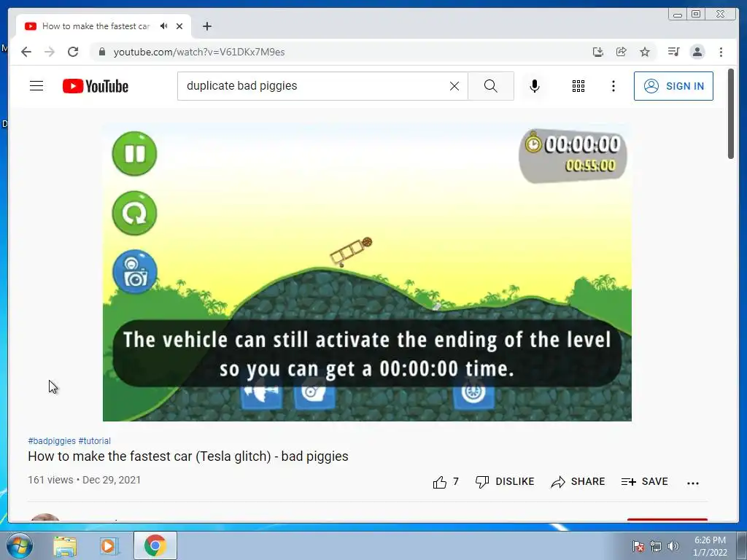
Task: Click the SIGN IN button
Action: [673, 86]
